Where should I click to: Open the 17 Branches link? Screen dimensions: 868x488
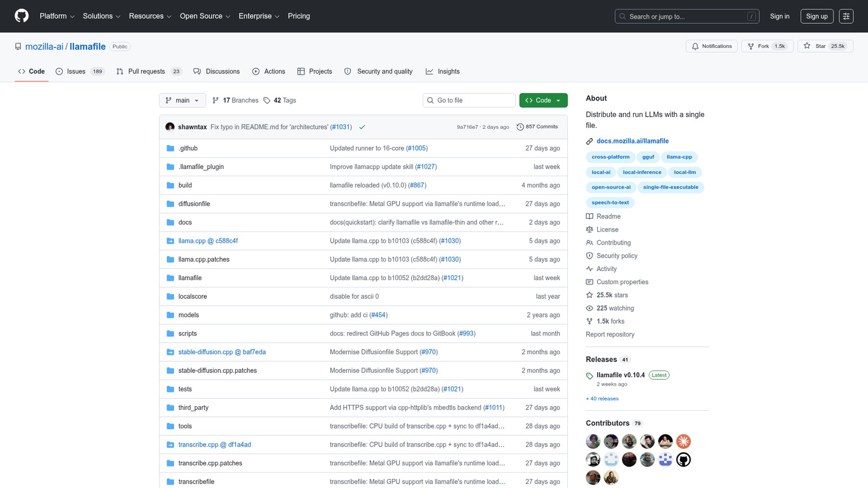[235, 101]
